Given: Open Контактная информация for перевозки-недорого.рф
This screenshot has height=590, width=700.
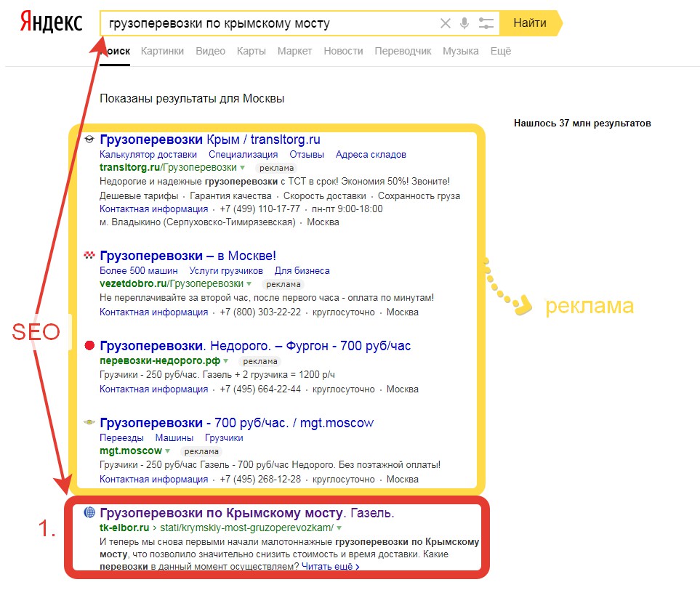Looking at the screenshot, I should tap(153, 389).
